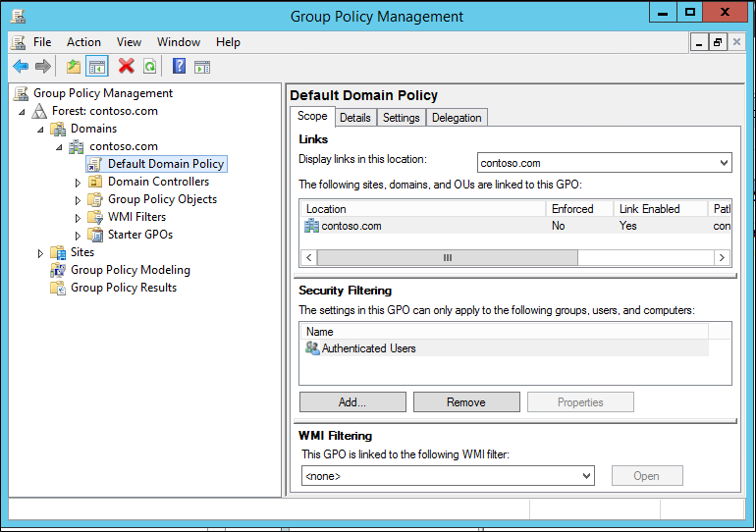Click the Domains folder icon
756x532 pixels.
(x=58, y=130)
